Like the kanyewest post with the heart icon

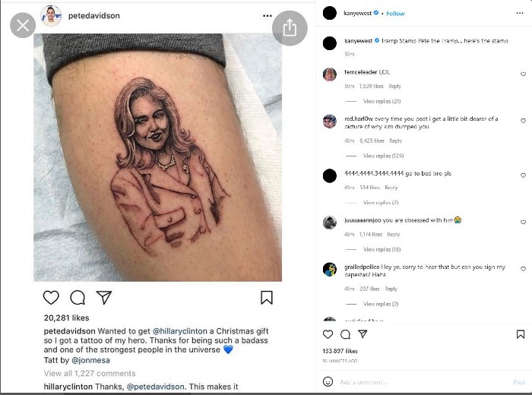pos(328,334)
